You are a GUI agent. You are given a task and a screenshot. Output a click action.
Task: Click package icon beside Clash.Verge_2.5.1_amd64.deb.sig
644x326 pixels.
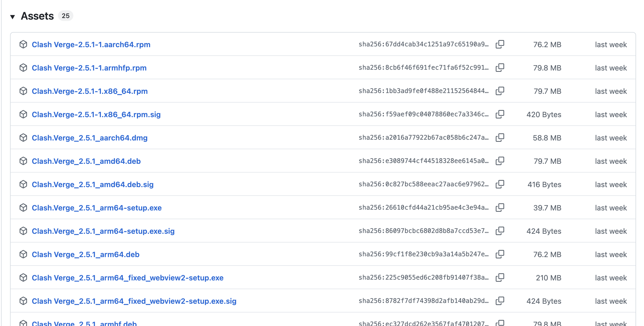coord(23,184)
